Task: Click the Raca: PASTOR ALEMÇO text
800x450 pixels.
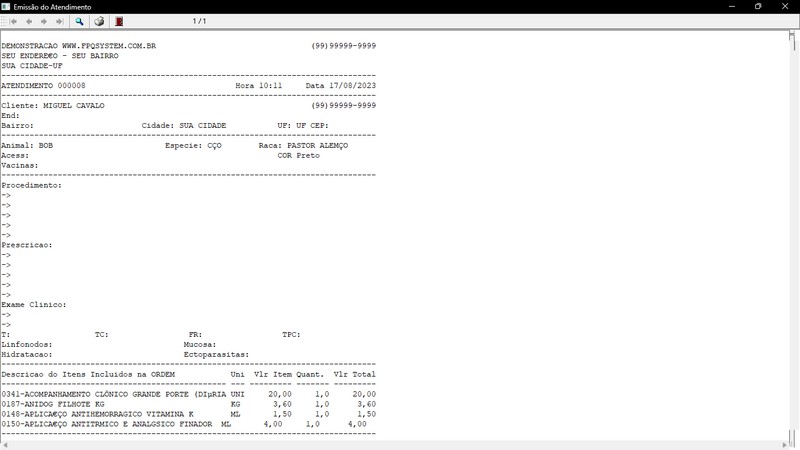Action: [x=303, y=145]
